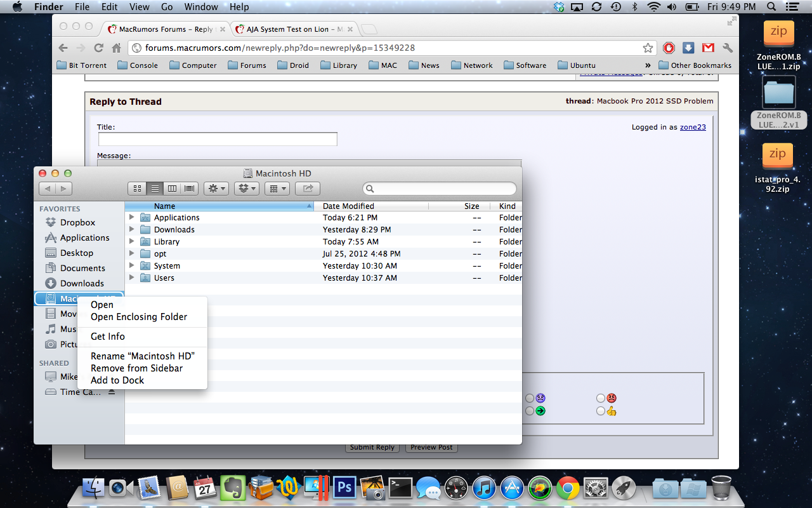Select Documents in Finder sidebar
The image size is (812, 508).
[x=79, y=268]
